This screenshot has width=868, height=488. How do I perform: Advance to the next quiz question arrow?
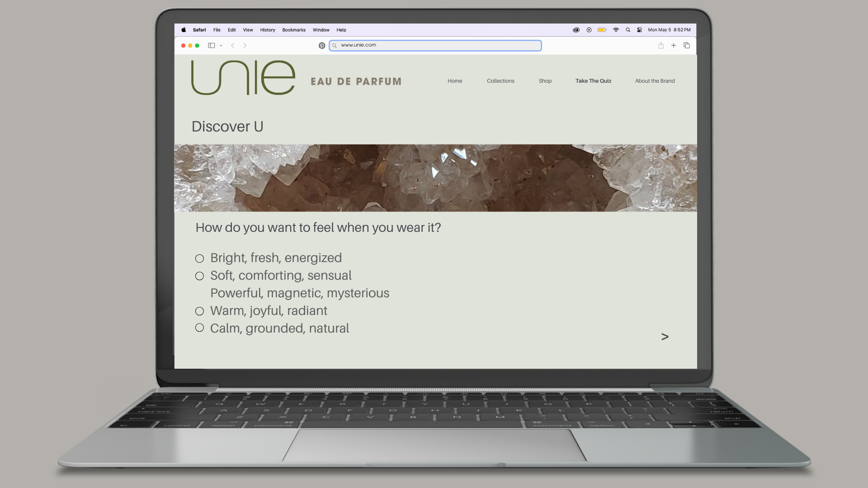(665, 337)
